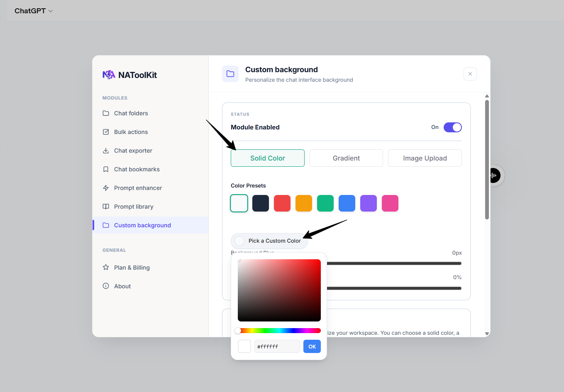564x392 pixels.
Task: Click the Pick a Custom Color button
Action: coord(269,241)
